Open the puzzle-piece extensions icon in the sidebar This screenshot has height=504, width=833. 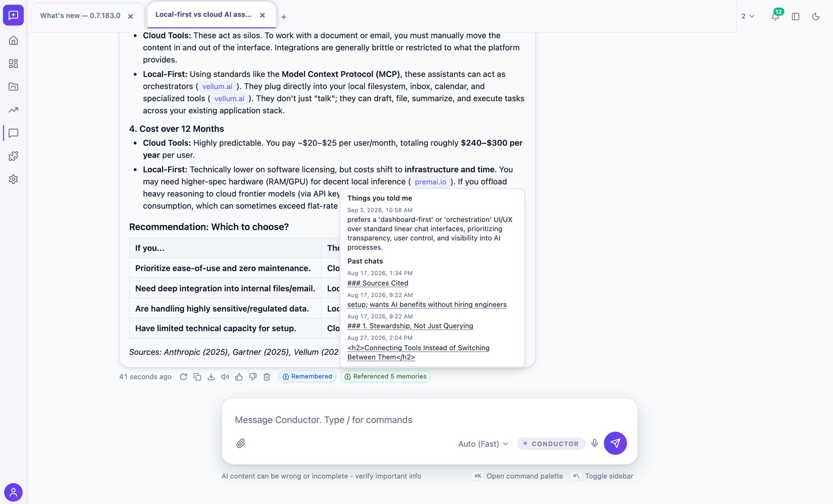(x=13, y=156)
